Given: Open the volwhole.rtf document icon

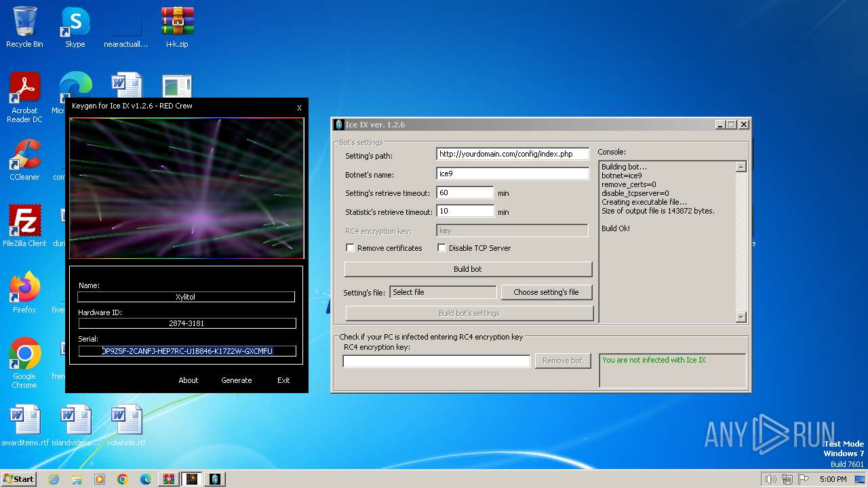Looking at the screenshot, I should (x=125, y=426).
